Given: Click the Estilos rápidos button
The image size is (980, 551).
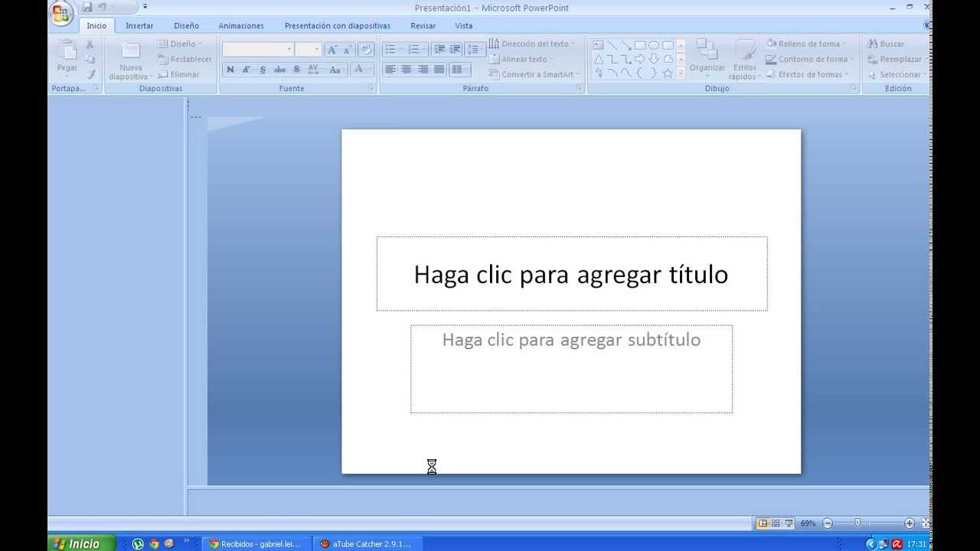Looking at the screenshot, I should coord(745,60).
